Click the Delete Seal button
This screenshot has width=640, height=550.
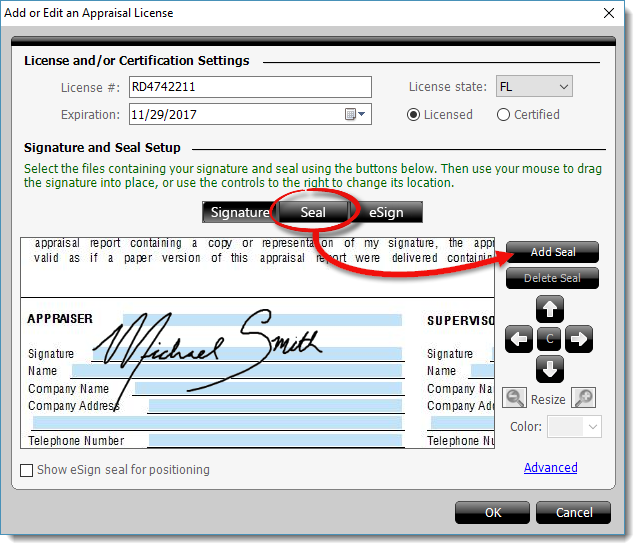tap(553, 278)
